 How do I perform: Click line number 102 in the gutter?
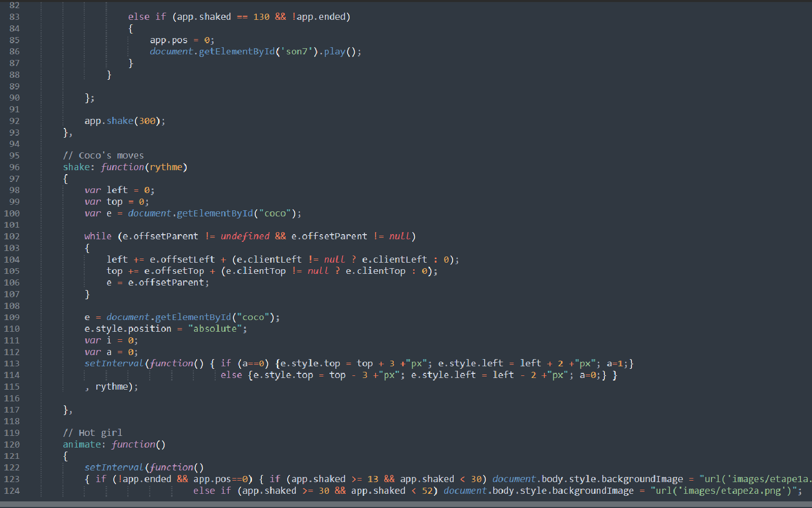[x=12, y=236]
